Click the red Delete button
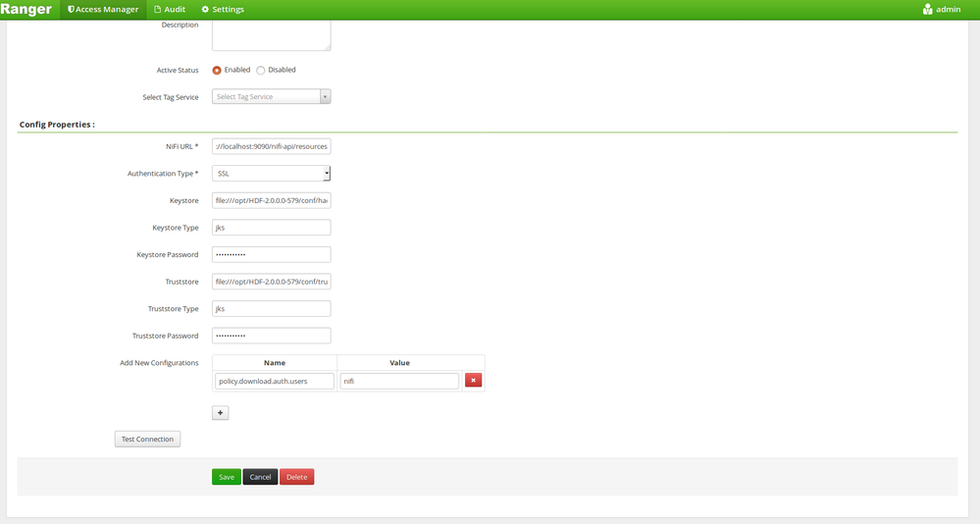The width and height of the screenshot is (980, 524). pos(297,477)
